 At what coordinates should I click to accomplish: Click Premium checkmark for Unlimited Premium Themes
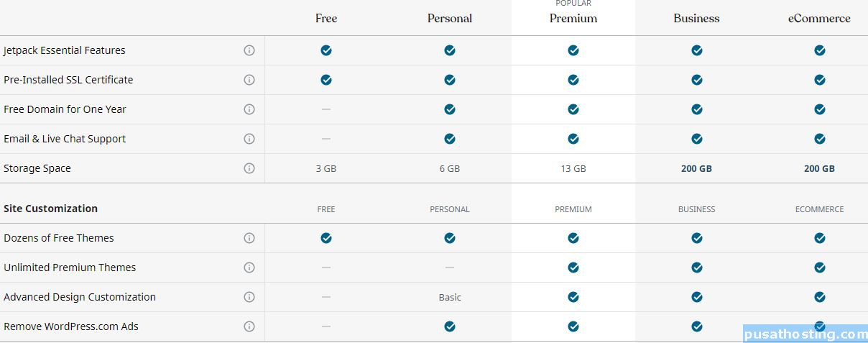coord(573,267)
